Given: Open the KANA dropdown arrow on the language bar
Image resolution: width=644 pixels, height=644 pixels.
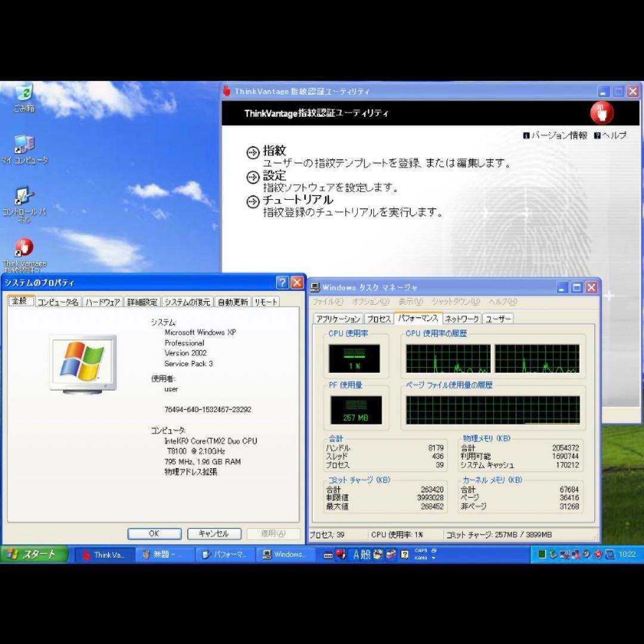Looking at the screenshot, I should [x=433, y=558].
